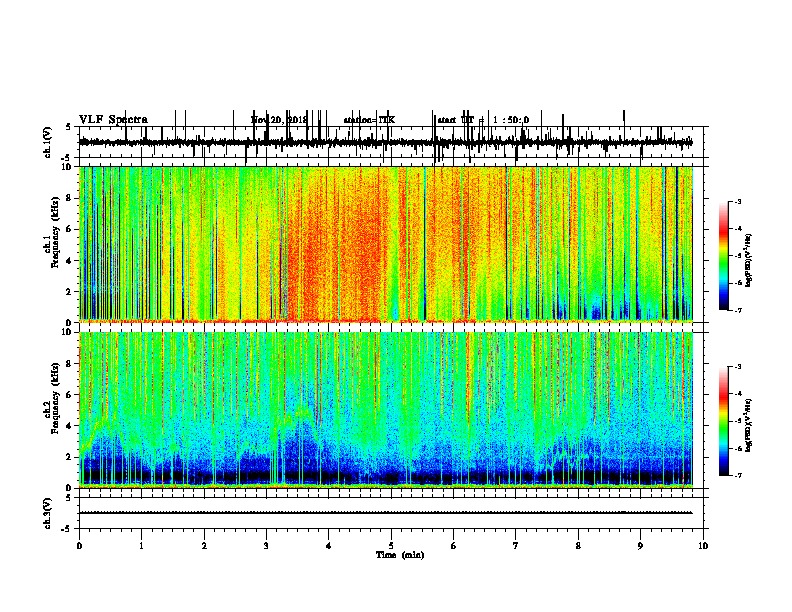Click the '-5' tick of ch.1(V) axis
The width and height of the screenshot is (792, 612).
67,158
